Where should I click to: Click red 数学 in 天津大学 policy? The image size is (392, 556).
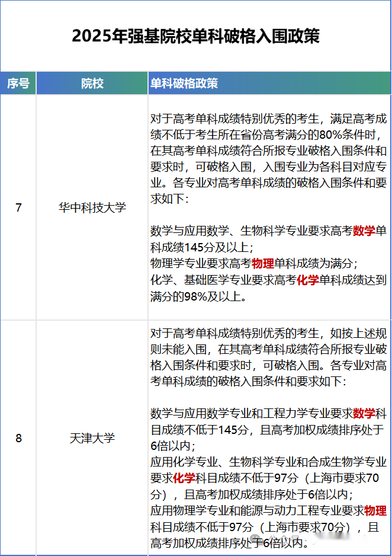click(364, 413)
